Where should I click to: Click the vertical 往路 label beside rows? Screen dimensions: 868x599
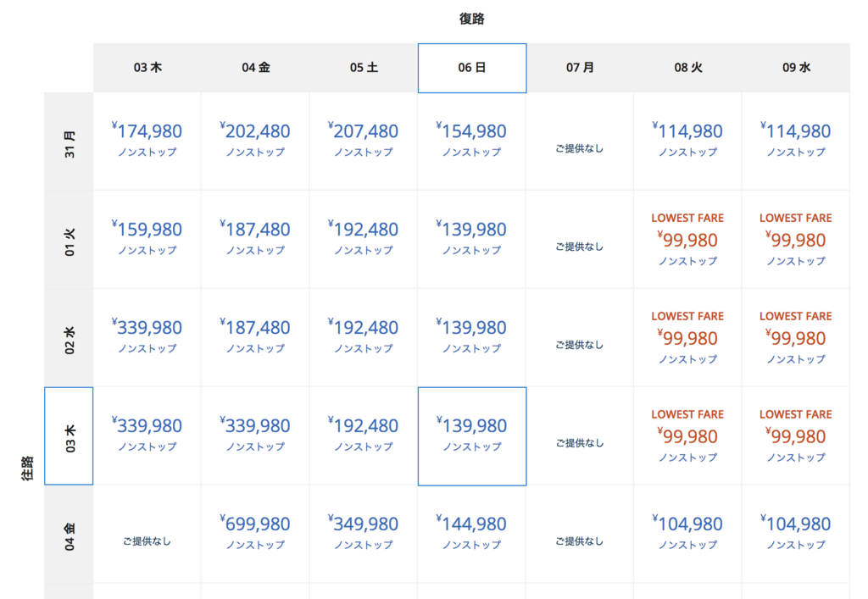pyautogui.click(x=27, y=468)
